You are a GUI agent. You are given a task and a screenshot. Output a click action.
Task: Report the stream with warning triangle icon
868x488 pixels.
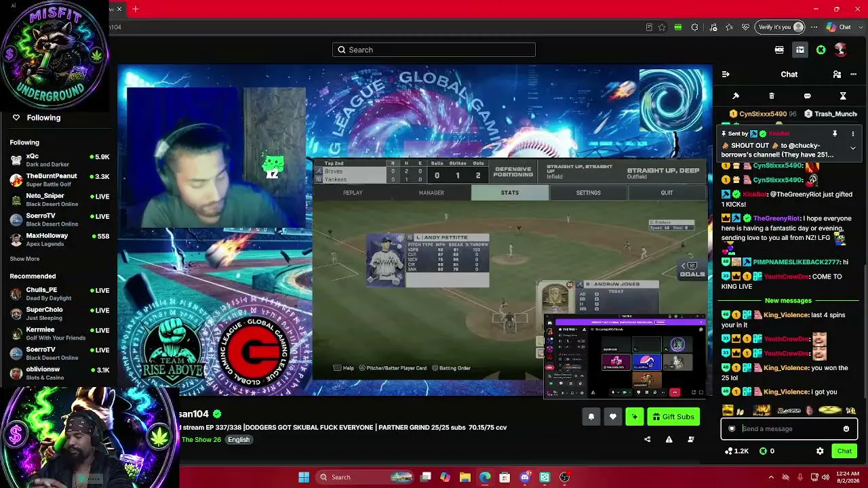[x=669, y=439]
